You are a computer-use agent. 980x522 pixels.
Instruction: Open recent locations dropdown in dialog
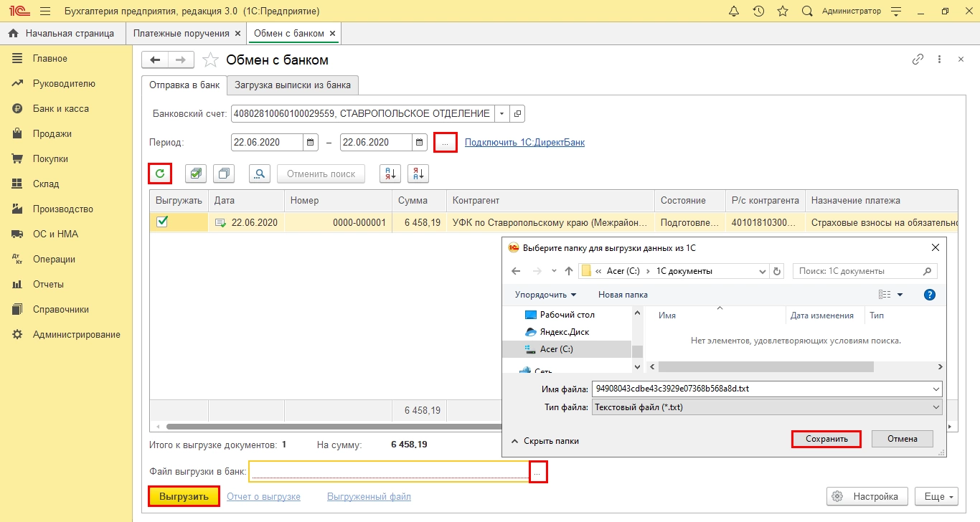tap(553, 272)
